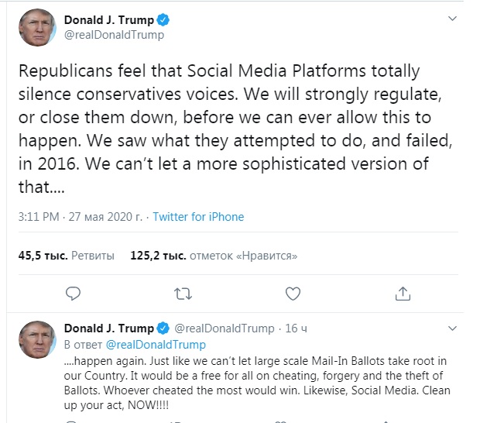Open the reply tweet's "16 ч" timestamp
504x423 pixels.
coord(297,328)
